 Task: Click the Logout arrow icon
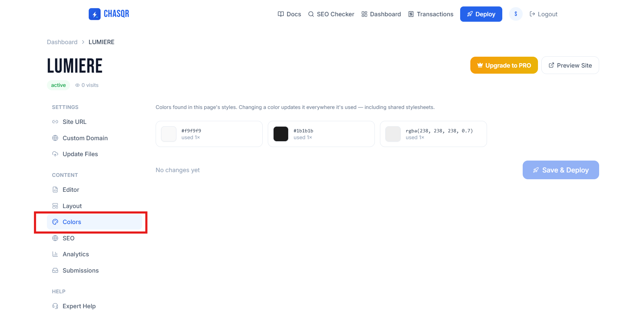(x=533, y=14)
